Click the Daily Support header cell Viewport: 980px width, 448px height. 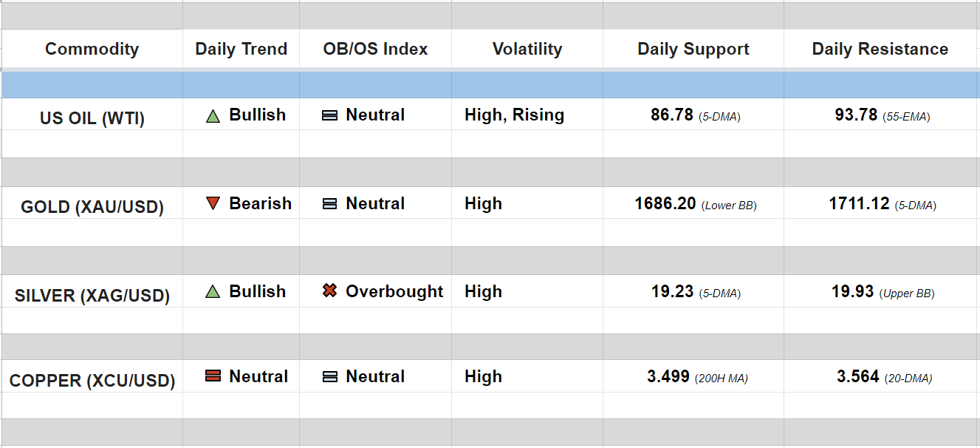pos(693,50)
